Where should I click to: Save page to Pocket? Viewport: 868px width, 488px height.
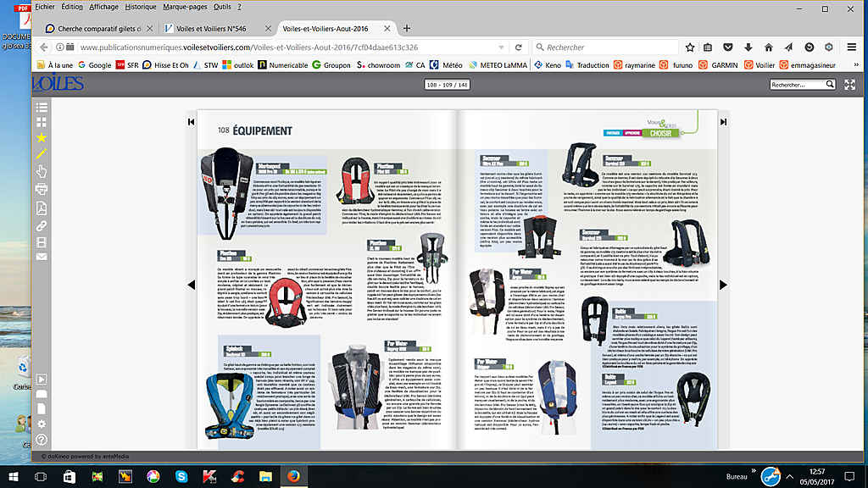click(728, 47)
